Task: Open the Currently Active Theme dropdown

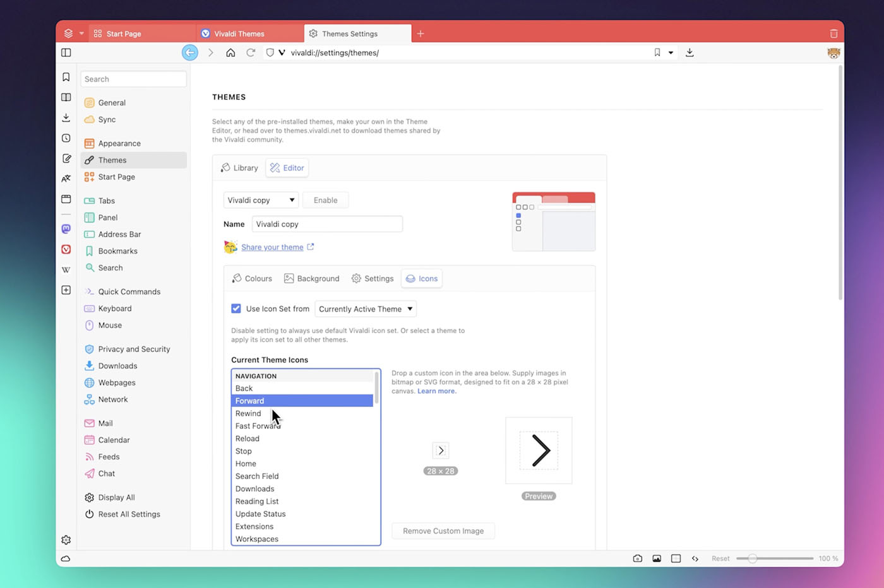Action: tap(366, 309)
